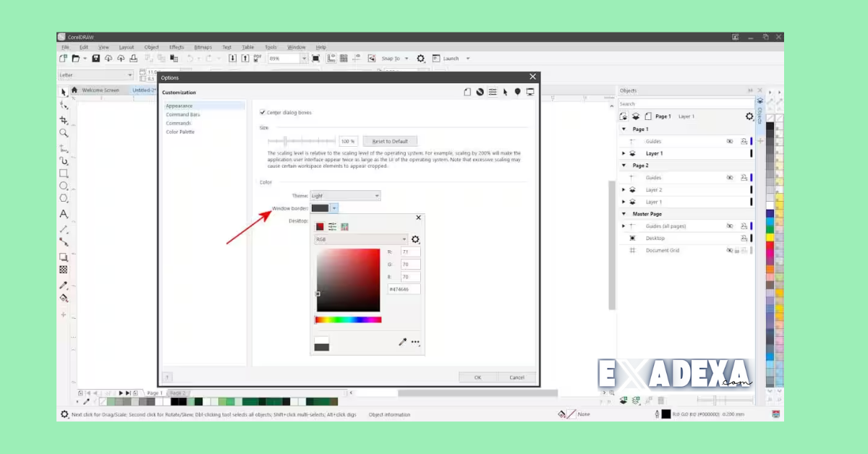Open the Layout menu
Viewport: 868px width, 454px height.
[126, 46]
